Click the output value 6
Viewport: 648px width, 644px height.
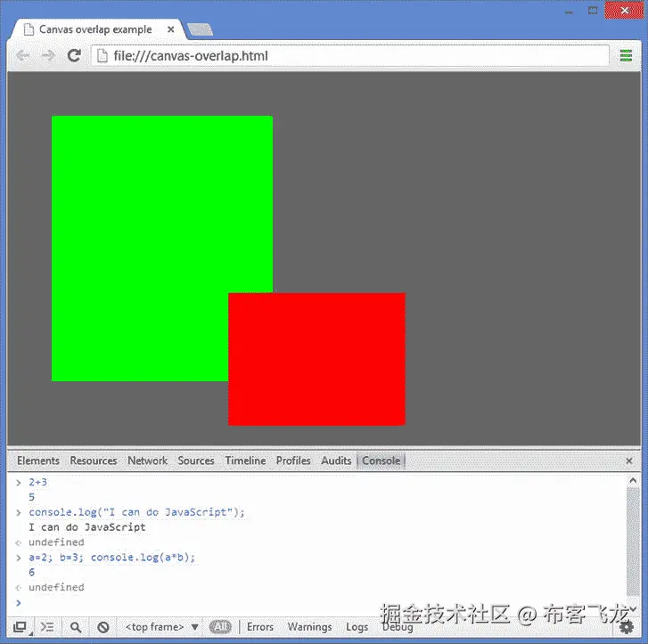tap(32, 572)
